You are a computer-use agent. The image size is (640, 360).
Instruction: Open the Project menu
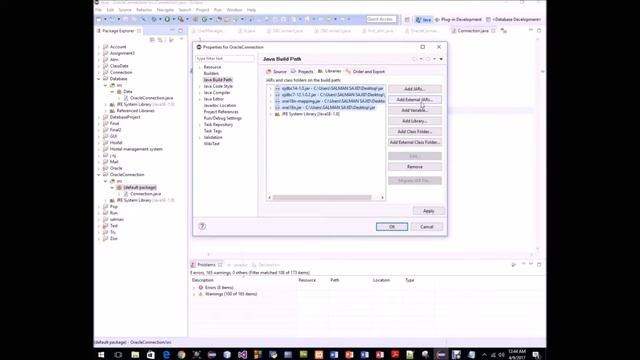coord(202,10)
